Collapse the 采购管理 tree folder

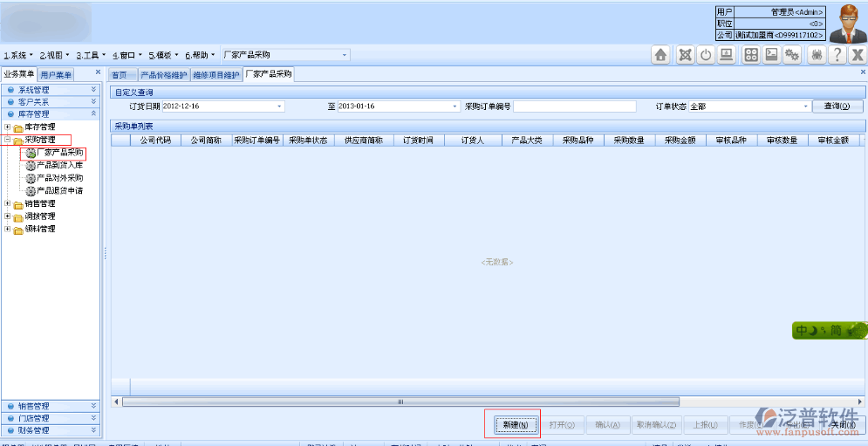8,140
